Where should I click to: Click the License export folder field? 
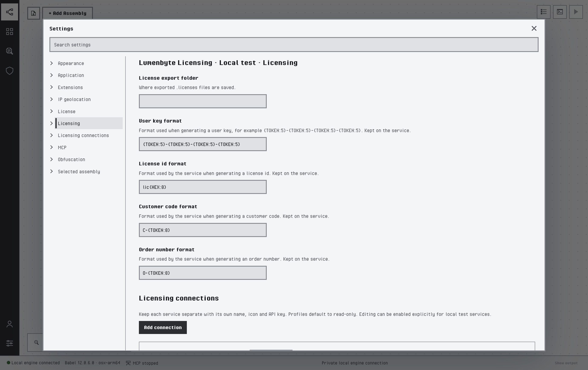click(x=203, y=101)
